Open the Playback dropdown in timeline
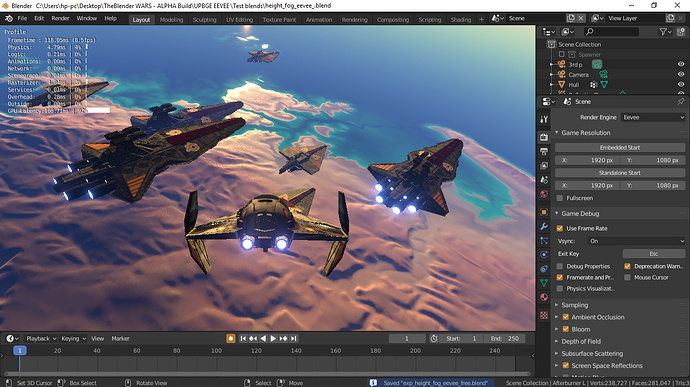This screenshot has height=387, width=690. (41, 339)
